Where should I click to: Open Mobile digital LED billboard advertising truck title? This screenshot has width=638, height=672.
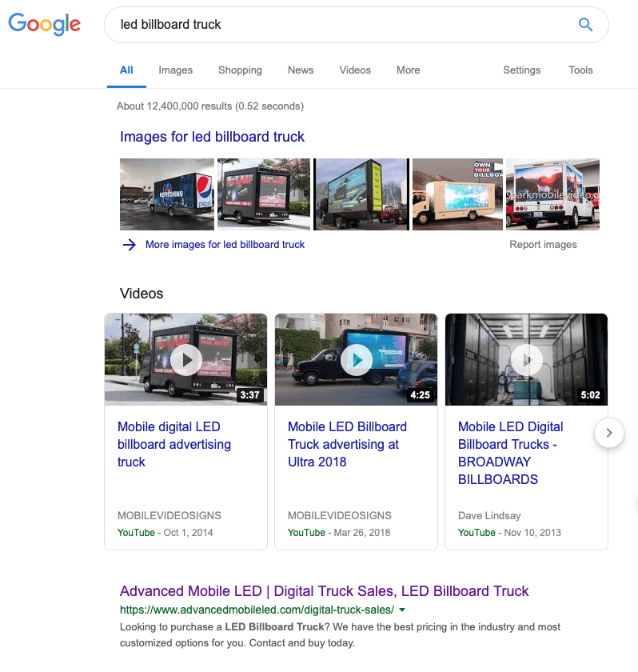(x=174, y=445)
